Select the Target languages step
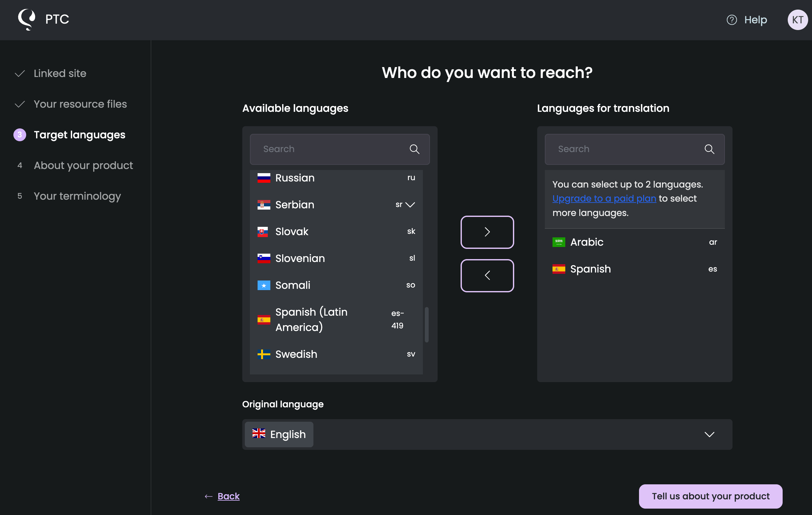 (79, 135)
